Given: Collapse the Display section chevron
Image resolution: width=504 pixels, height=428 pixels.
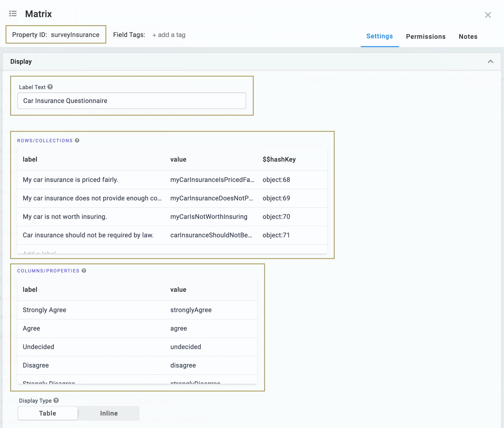Looking at the screenshot, I should pyautogui.click(x=490, y=61).
